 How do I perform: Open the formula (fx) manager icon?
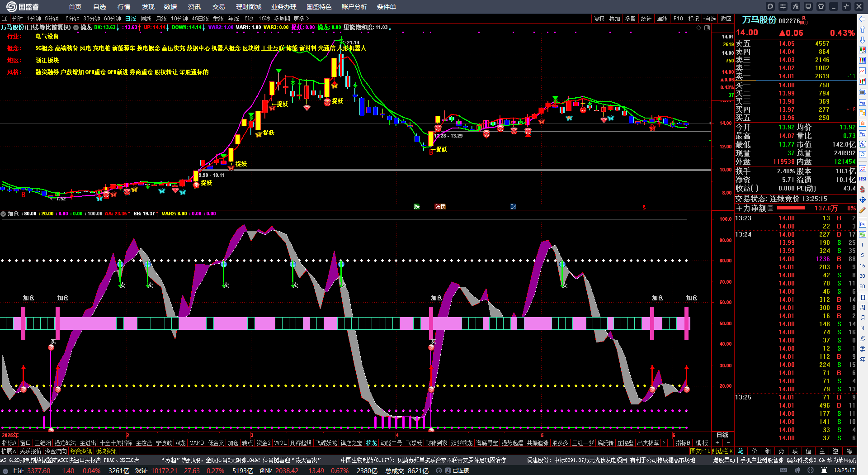click(796, 6)
